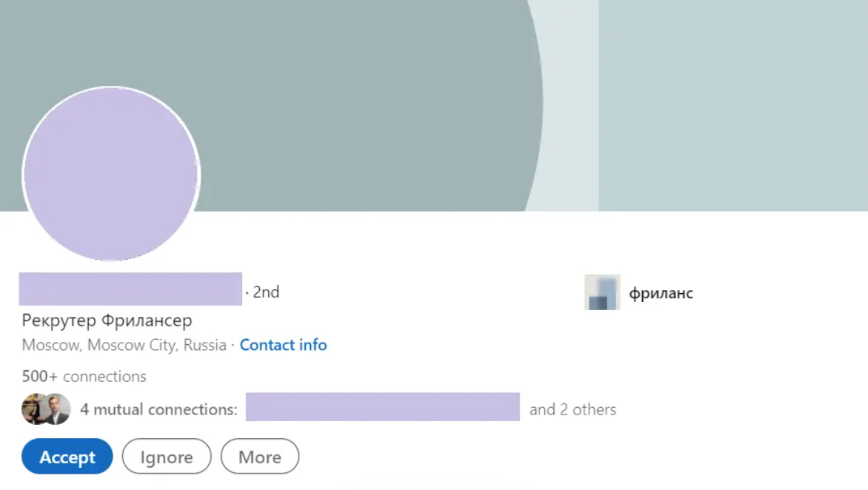Open the More options menu
This screenshot has width=868, height=490.
259,457
